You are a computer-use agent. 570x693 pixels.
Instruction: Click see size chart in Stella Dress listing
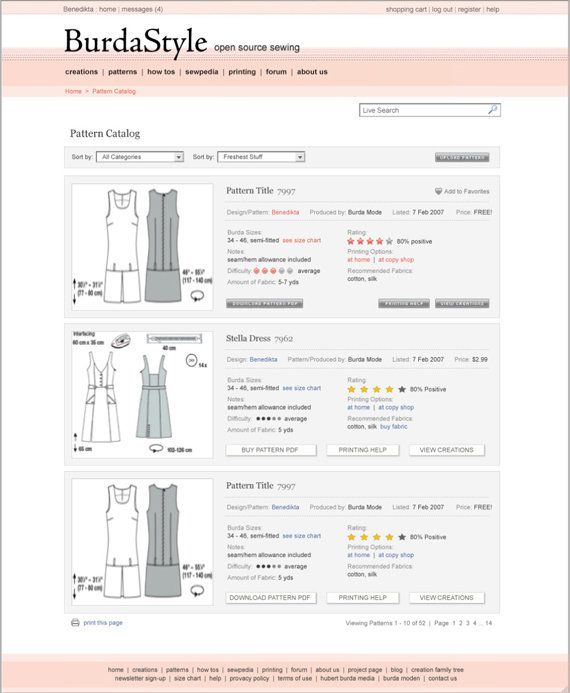pyautogui.click(x=302, y=388)
